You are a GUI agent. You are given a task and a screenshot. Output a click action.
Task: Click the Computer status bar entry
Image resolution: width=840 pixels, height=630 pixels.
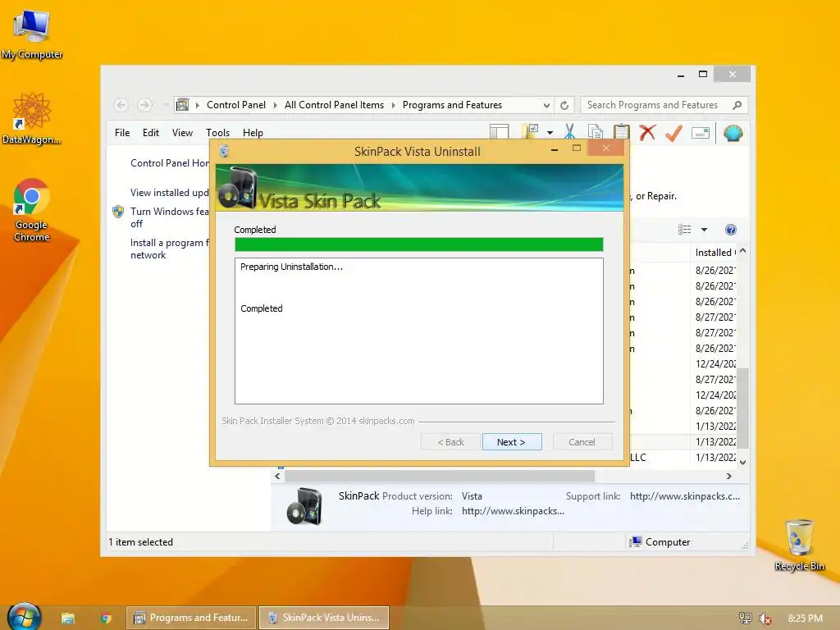coord(660,541)
